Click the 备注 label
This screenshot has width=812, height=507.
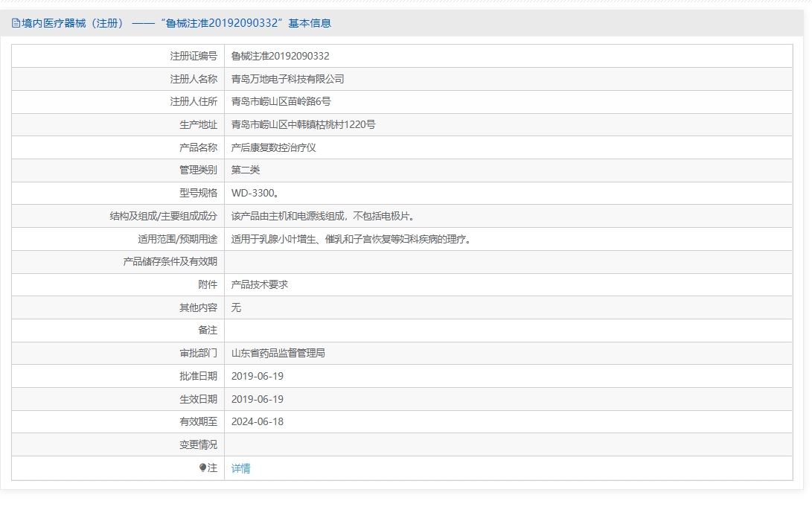click(x=208, y=330)
